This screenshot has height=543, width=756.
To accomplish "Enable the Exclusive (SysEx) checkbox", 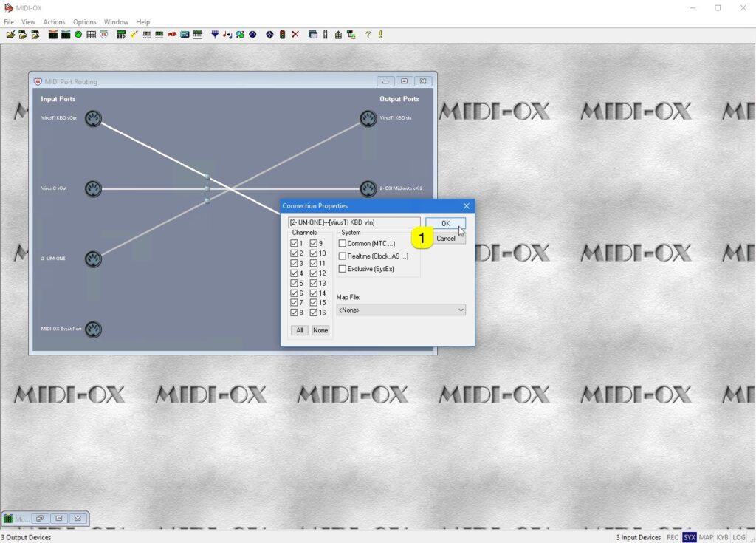I will [343, 268].
